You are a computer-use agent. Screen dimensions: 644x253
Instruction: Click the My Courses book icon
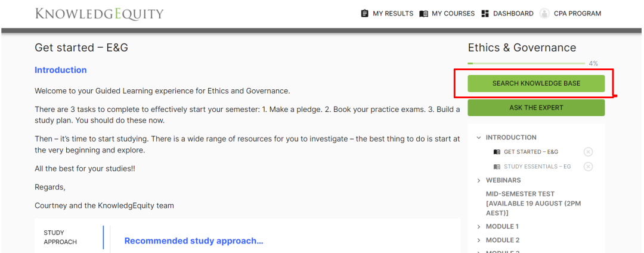tap(423, 14)
